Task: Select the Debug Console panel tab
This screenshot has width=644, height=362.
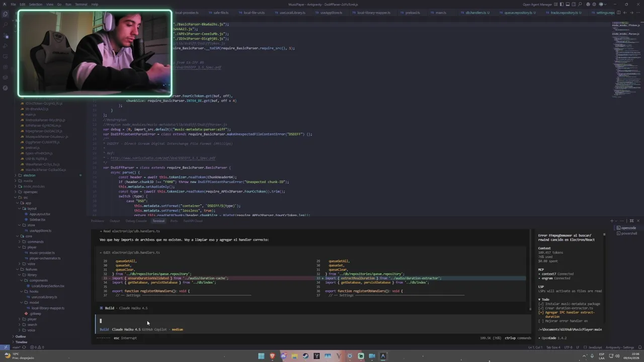Action: click(x=136, y=221)
